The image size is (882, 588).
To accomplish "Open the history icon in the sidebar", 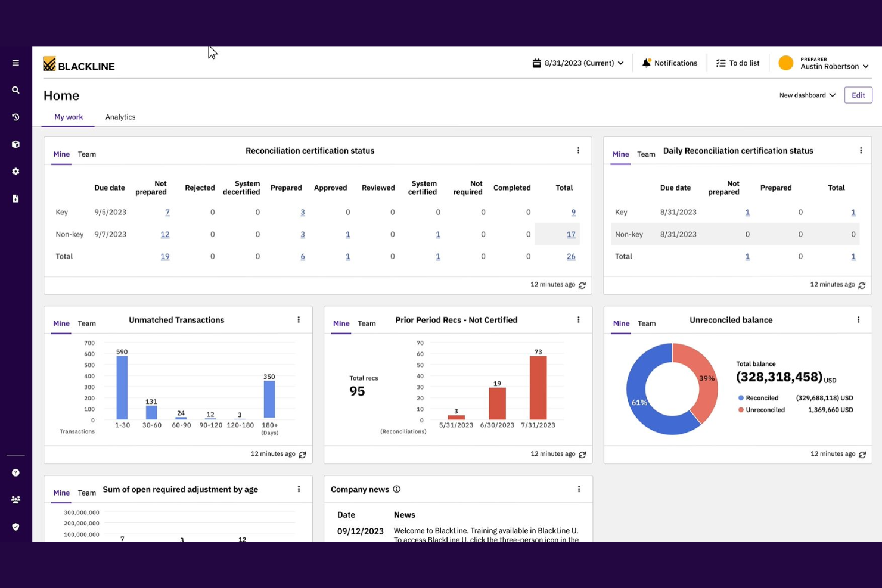I will [x=15, y=117].
